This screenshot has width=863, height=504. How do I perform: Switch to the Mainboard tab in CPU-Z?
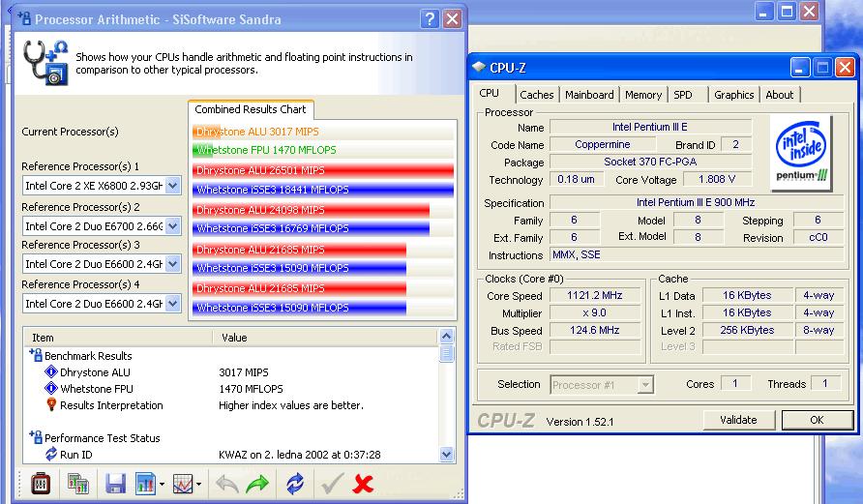(x=589, y=95)
